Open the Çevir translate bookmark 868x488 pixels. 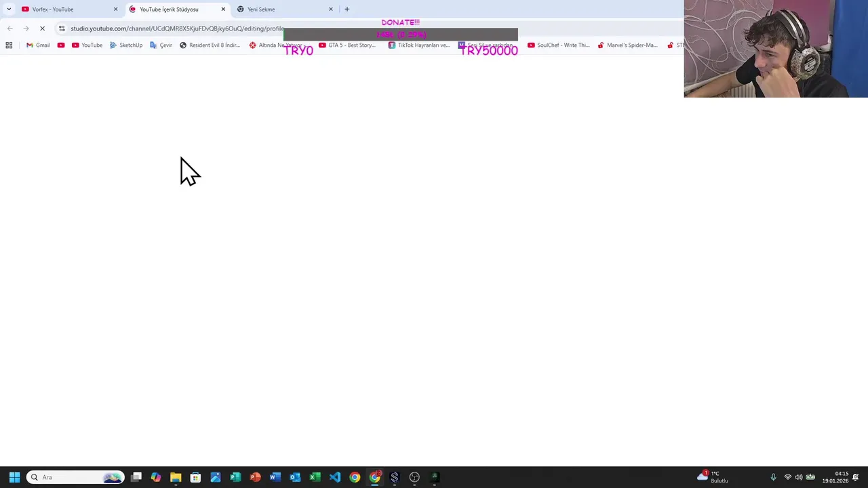(161, 45)
